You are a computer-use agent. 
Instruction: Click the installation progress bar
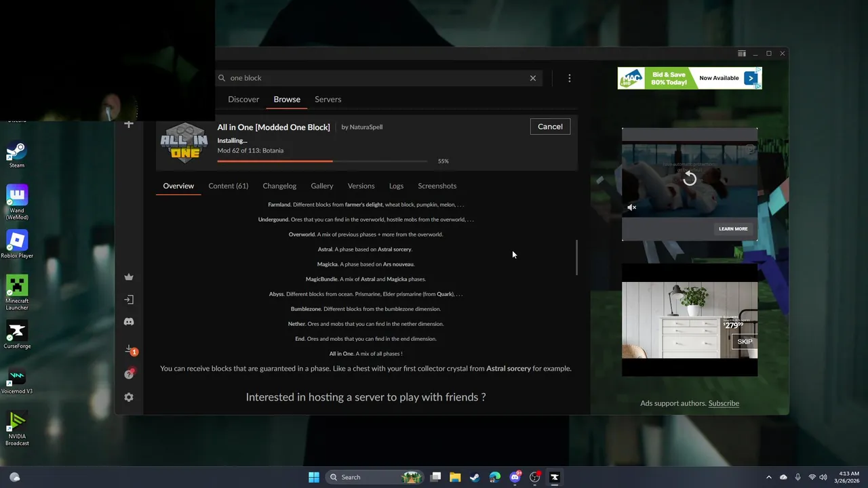point(322,161)
